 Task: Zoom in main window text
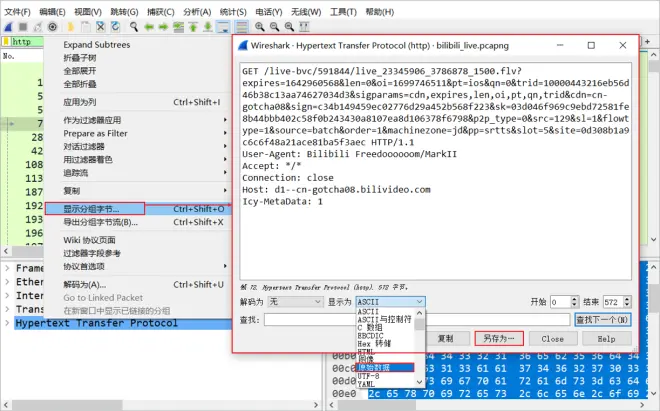point(260,27)
